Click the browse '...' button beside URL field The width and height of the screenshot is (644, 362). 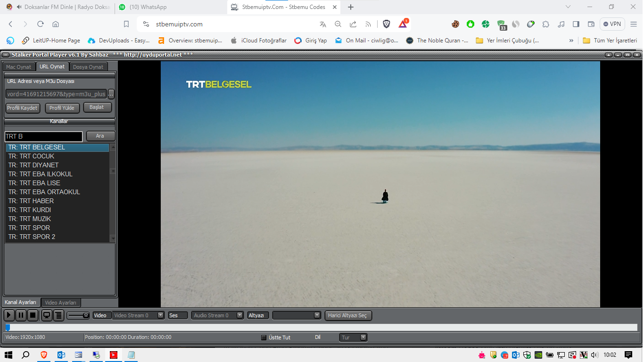111,94
